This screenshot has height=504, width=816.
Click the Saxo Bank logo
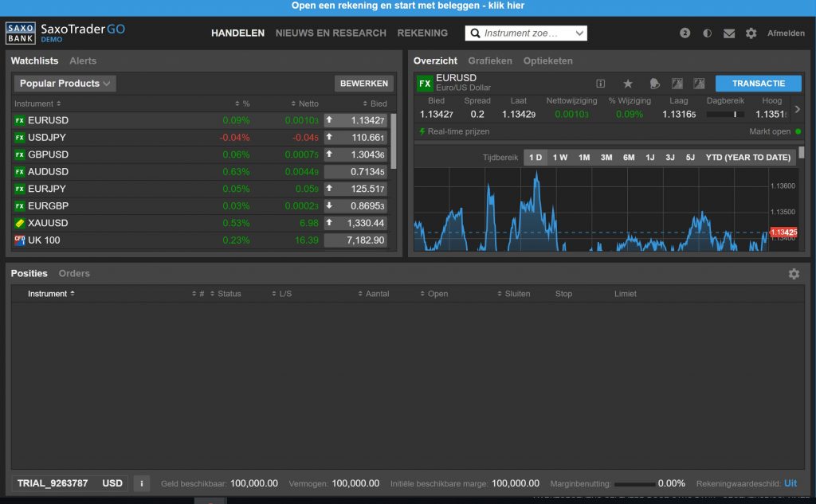[x=20, y=33]
